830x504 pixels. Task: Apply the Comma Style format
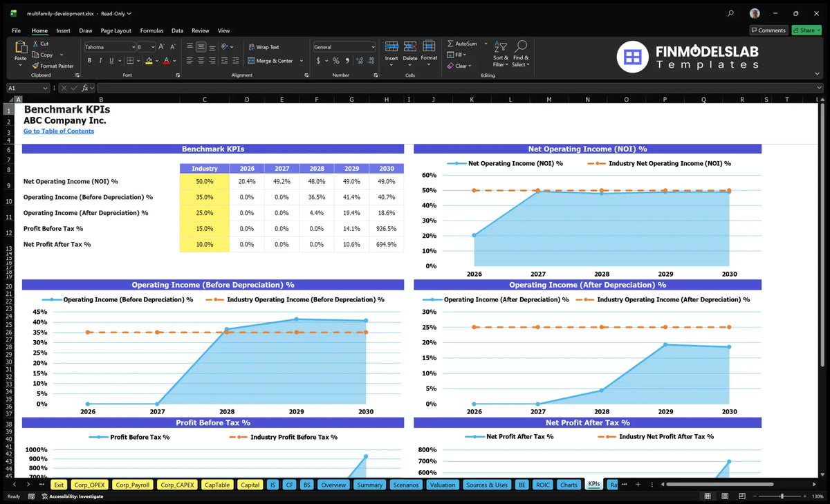click(347, 61)
